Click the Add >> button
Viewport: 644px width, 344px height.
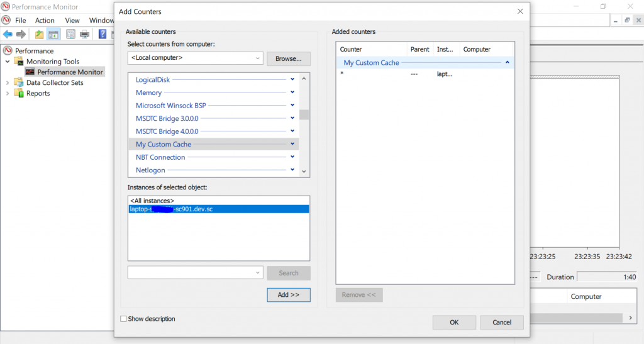click(288, 294)
